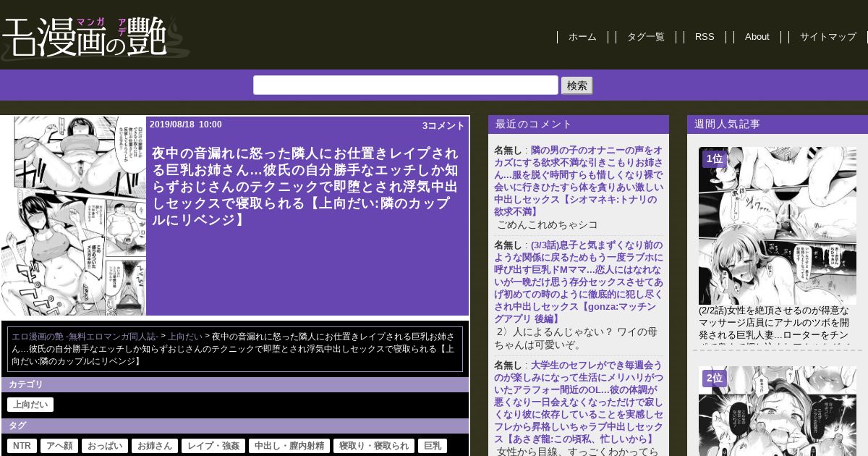Select the 巨乳 tag
868x456 pixels.
click(433, 446)
